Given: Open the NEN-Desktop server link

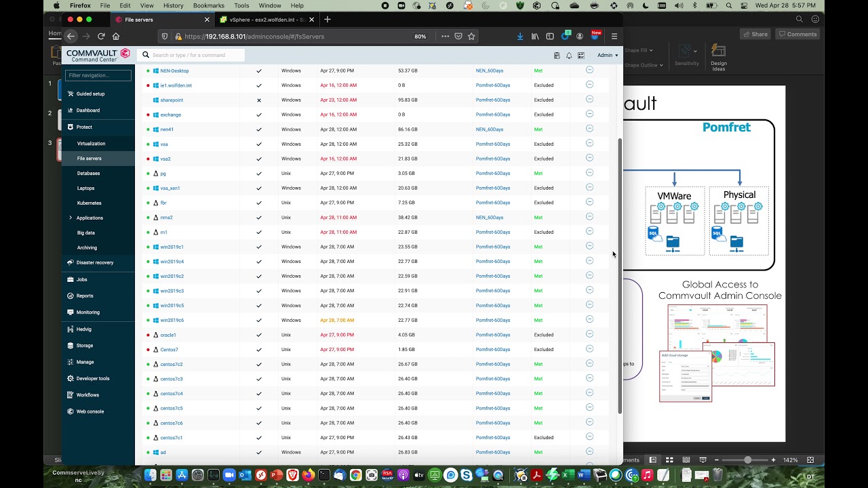Looking at the screenshot, I should pyautogui.click(x=174, y=70).
